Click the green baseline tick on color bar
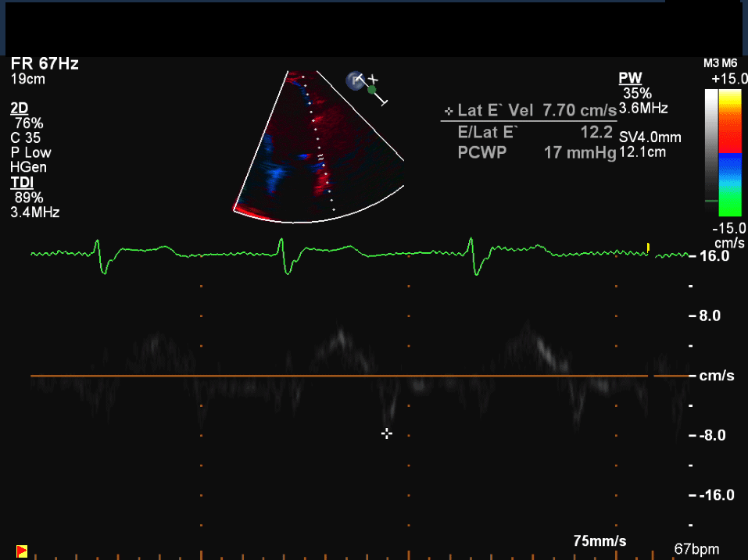 click(x=710, y=201)
